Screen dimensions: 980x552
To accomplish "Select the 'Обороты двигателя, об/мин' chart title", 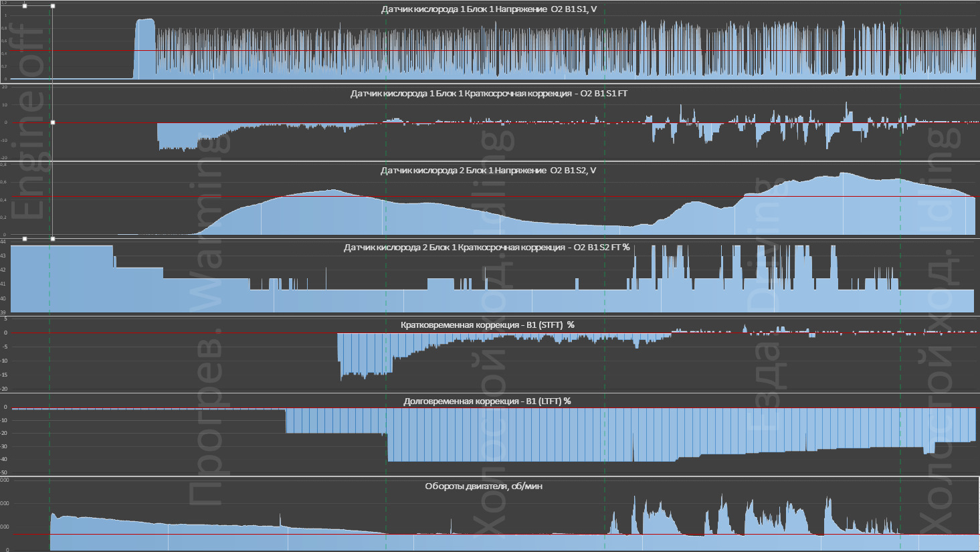I will tap(484, 486).
